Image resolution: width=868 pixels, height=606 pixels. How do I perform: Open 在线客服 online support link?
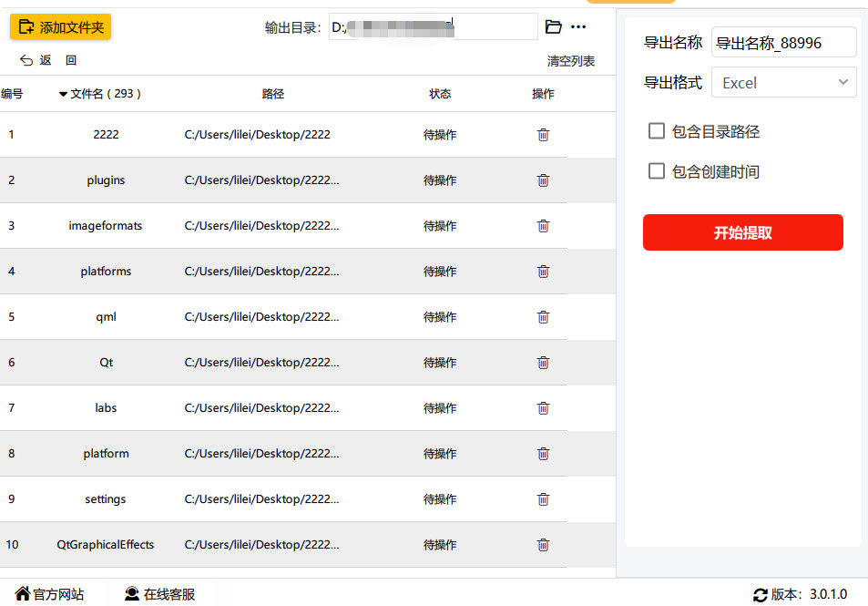coord(169,594)
